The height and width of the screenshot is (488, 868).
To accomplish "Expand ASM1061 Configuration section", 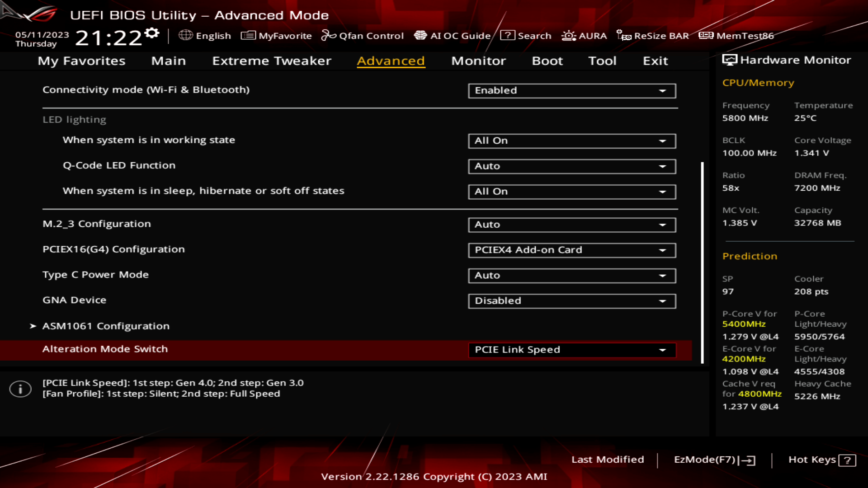I will coord(106,325).
